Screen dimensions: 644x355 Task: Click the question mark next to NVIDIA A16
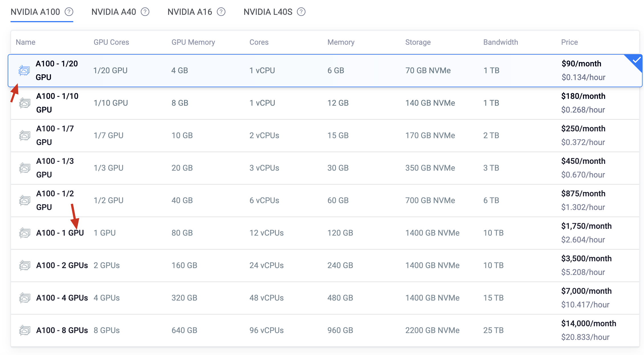pyautogui.click(x=221, y=12)
